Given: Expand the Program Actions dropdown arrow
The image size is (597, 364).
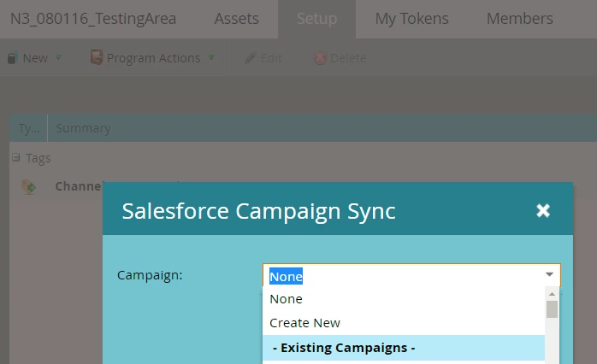Looking at the screenshot, I should (x=211, y=58).
